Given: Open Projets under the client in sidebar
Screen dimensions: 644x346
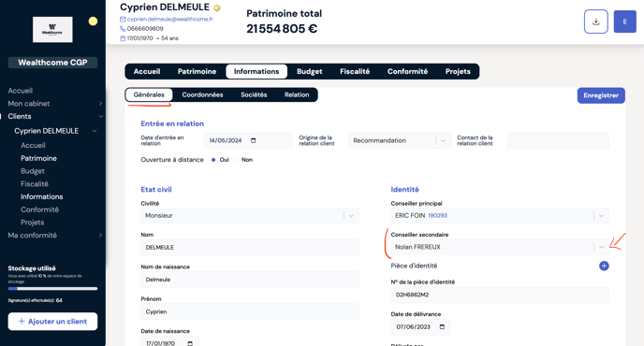Looking at the screenshot, I should click(33, 223).
